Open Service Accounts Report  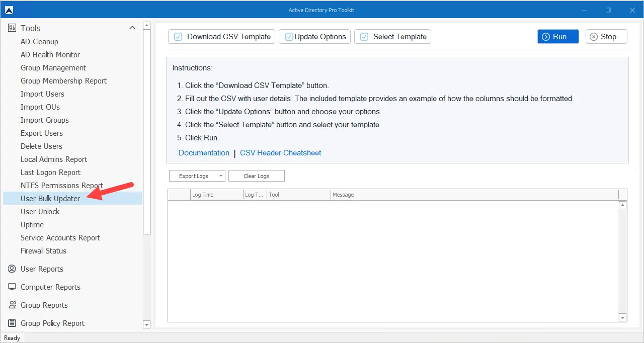tap(60, 238)
